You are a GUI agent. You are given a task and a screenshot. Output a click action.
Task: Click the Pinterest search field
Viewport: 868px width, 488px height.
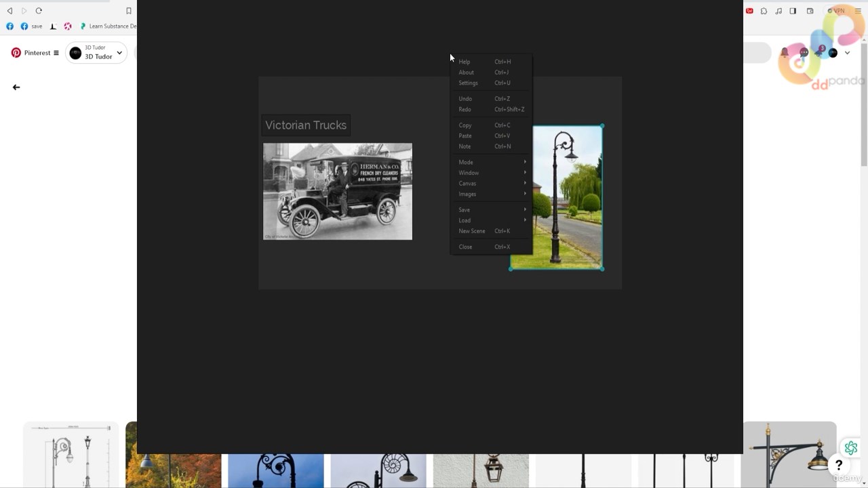757,52
